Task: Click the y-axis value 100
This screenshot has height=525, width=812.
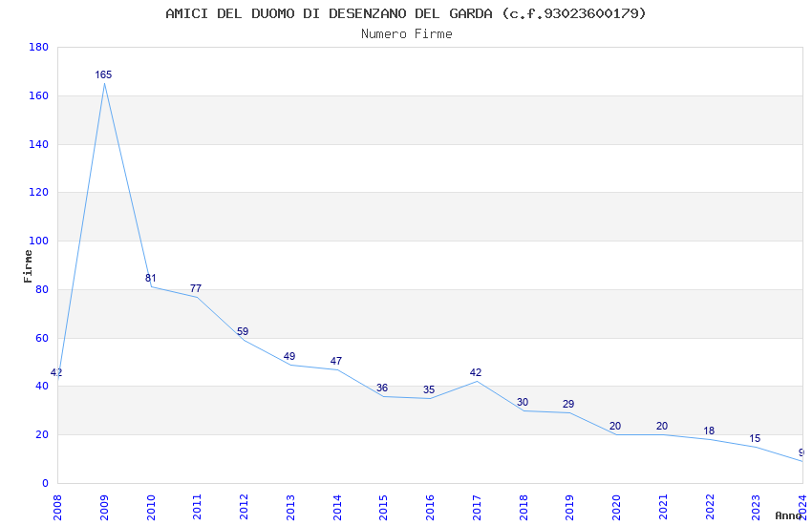Action: pyautogui.click(x=39, y=241)
